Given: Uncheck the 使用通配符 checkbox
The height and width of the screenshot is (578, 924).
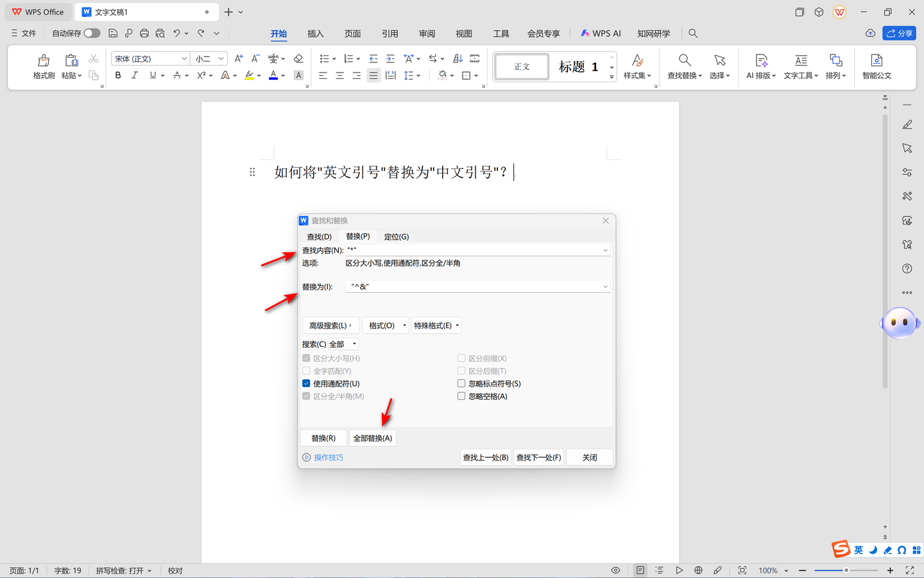Looking at the screenshot, I should [307, 383].
